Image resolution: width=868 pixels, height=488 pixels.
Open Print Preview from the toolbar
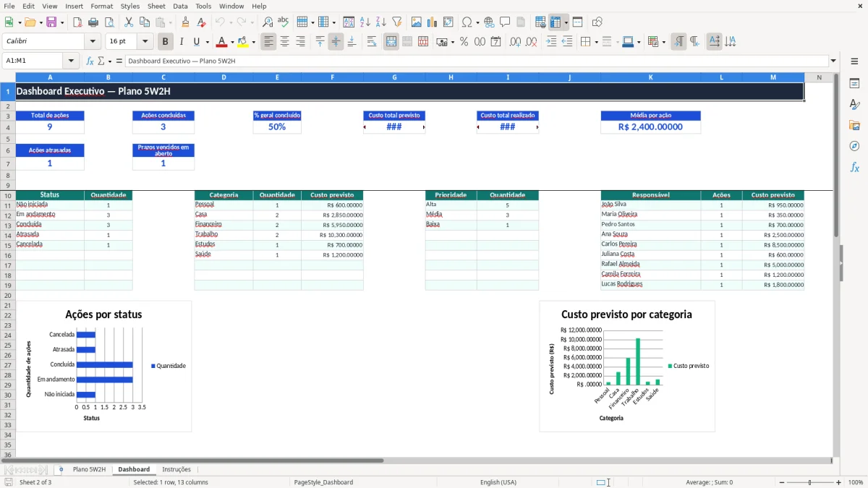coord(109,22)
